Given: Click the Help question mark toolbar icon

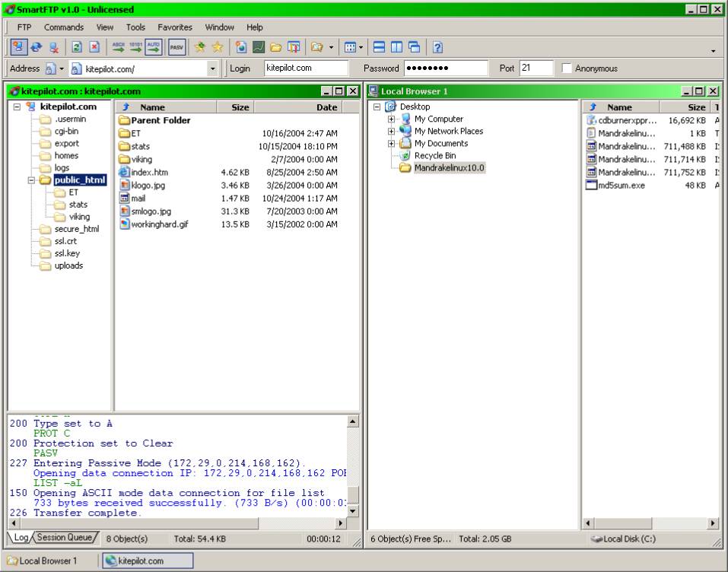Looking at the screenshot, I should point(437,47).
